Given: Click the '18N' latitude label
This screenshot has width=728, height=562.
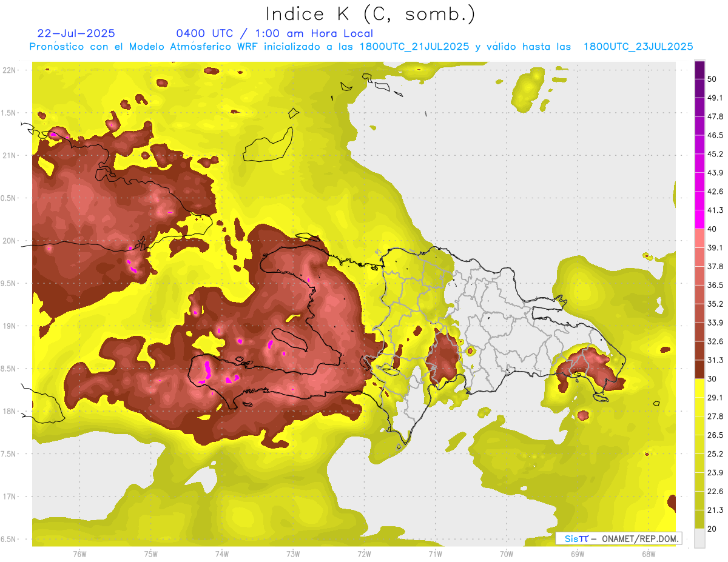Looking at the screenshot, I should pos(8,411).
